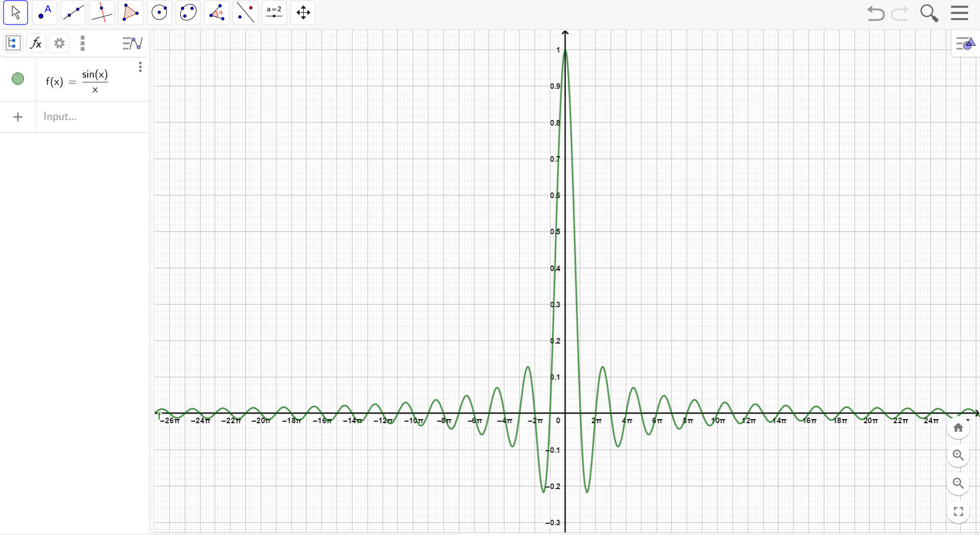Select the Polygon tool

(x=131, y=13)
